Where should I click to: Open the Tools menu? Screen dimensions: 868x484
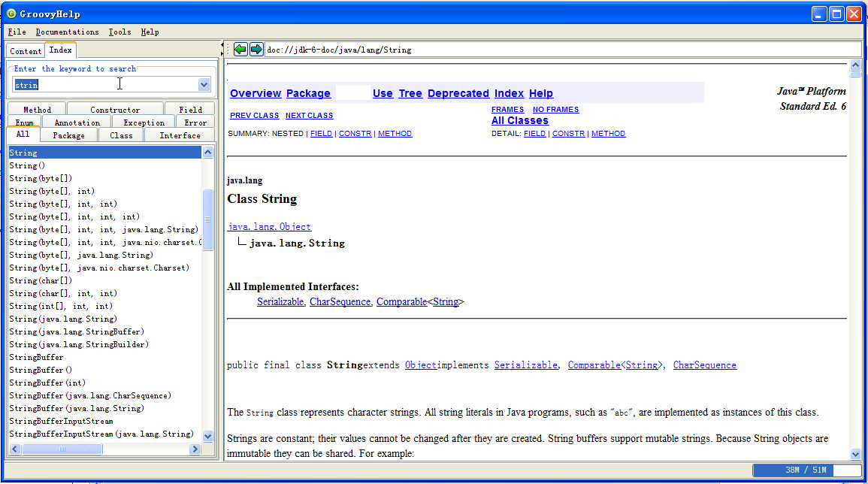click(119, 32)
